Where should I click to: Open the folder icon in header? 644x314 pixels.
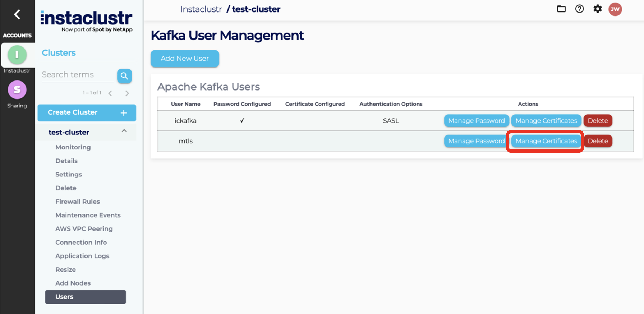pyautogui.click(x=561, y=9)
